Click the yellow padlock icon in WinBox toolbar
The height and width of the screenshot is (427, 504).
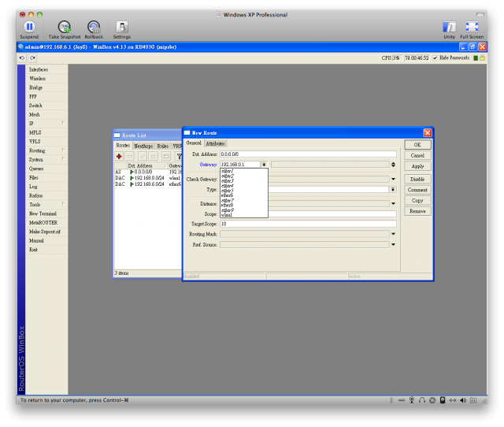click(482, 58)
